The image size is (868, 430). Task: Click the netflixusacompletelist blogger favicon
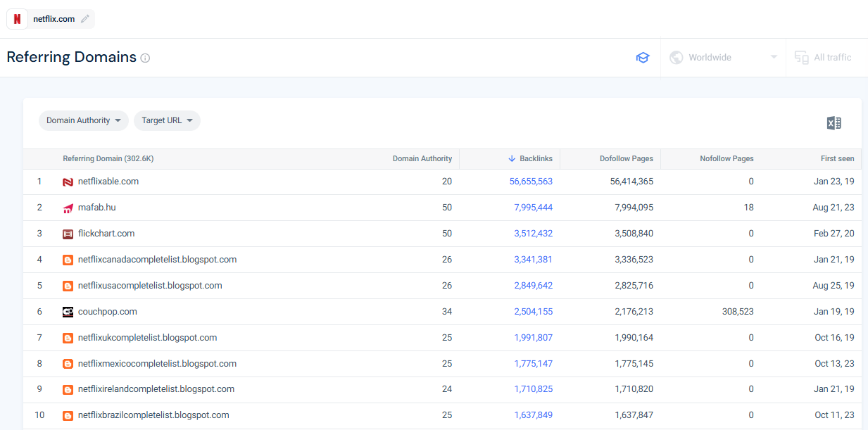pyautogui.click(x=68, y=286)
